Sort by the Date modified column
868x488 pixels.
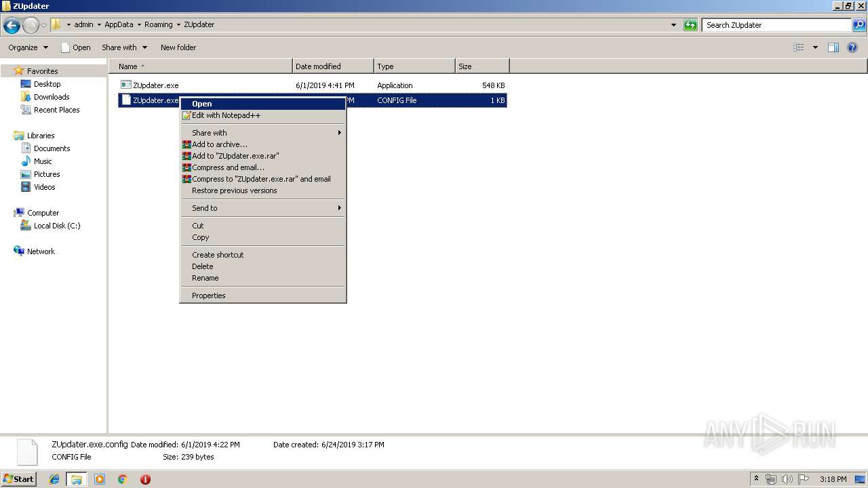pos(333,66)
